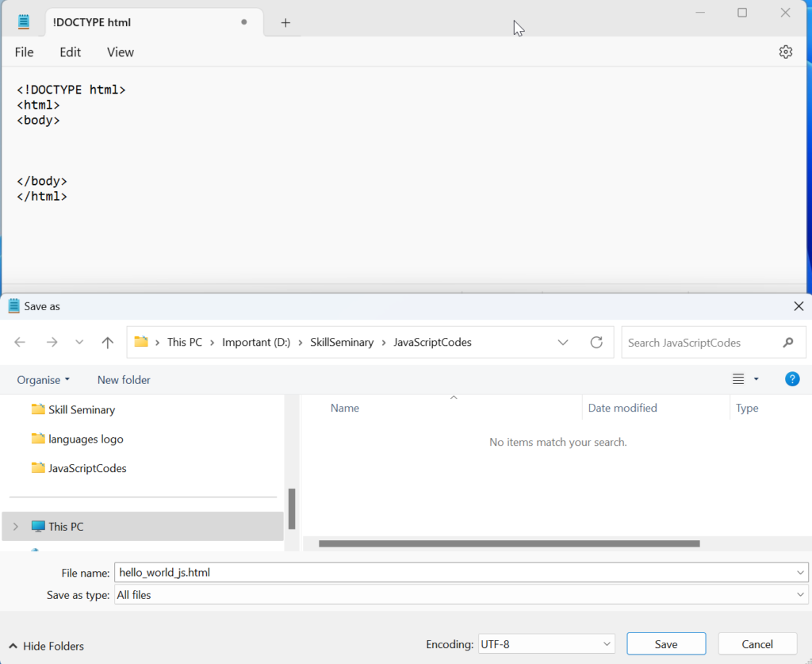The height and width of the screenshot is (664, 812).
Task: Click JavaScriptCodes breadcrumb segment
Action: (432, 343)
